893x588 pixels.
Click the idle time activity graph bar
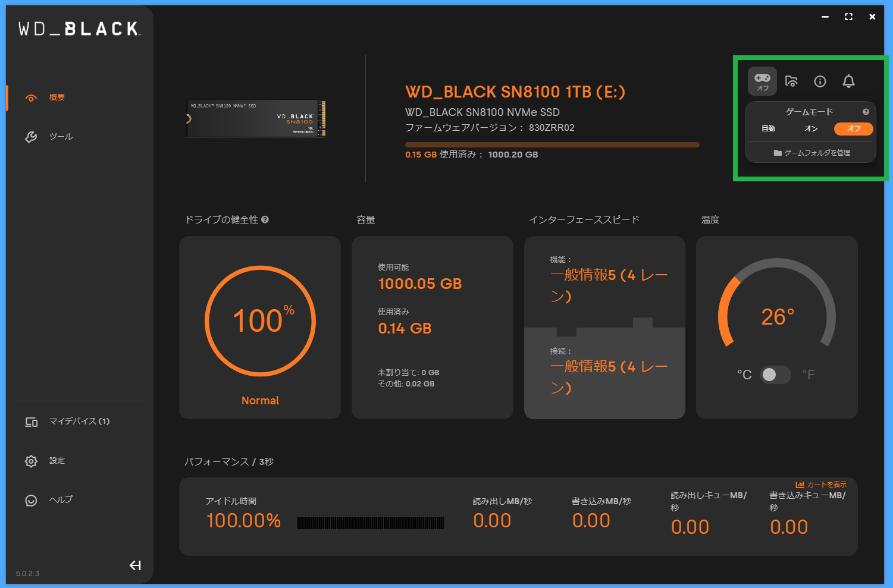[371, 523]
